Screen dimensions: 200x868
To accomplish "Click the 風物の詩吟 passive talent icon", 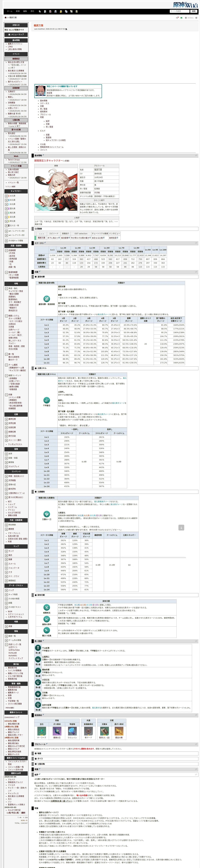I will pos(46,619).
